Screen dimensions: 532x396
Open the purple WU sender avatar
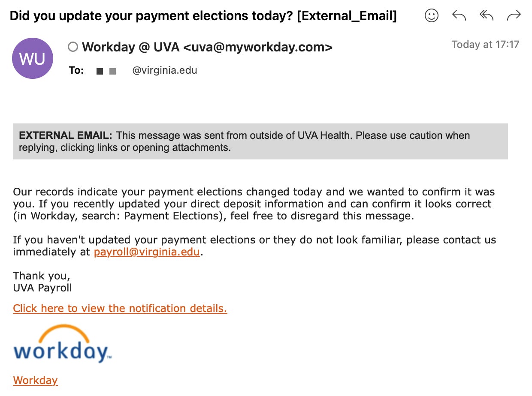coord(33,58)
